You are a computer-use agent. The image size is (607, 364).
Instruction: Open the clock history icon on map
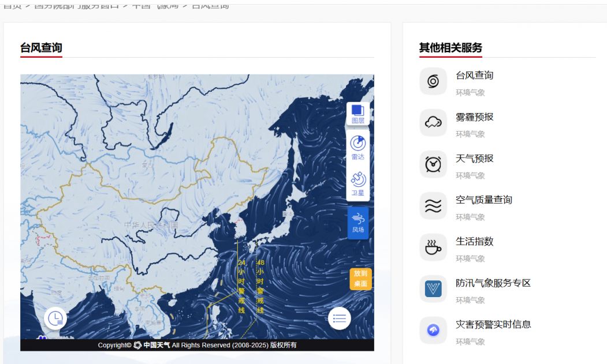55,318
